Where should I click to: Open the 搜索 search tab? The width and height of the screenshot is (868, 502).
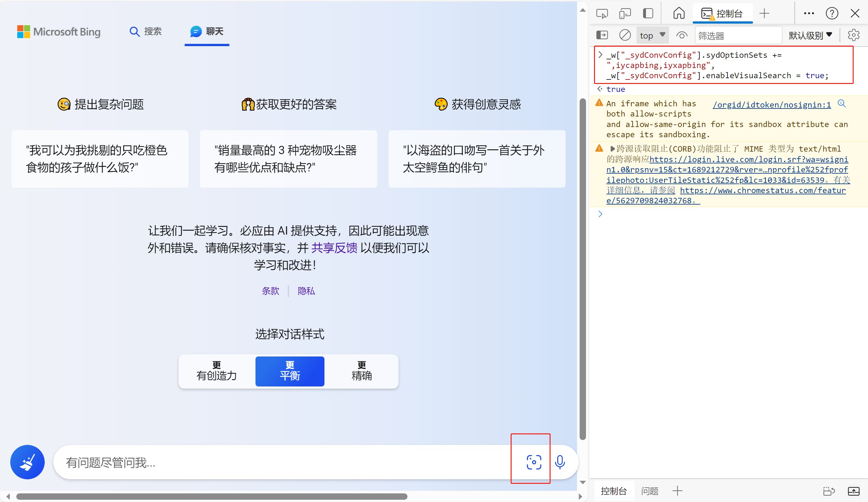(x=145, y=32)
